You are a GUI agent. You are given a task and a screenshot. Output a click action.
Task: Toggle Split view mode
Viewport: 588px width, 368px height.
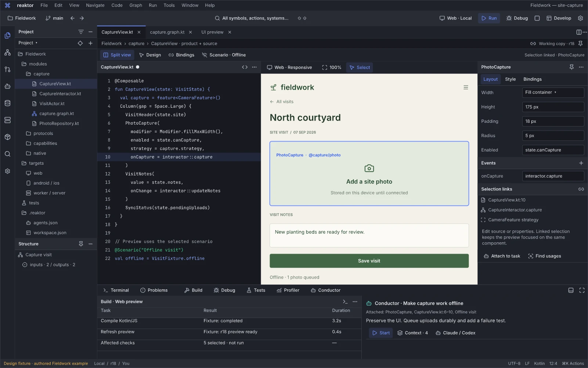(117, 55)
